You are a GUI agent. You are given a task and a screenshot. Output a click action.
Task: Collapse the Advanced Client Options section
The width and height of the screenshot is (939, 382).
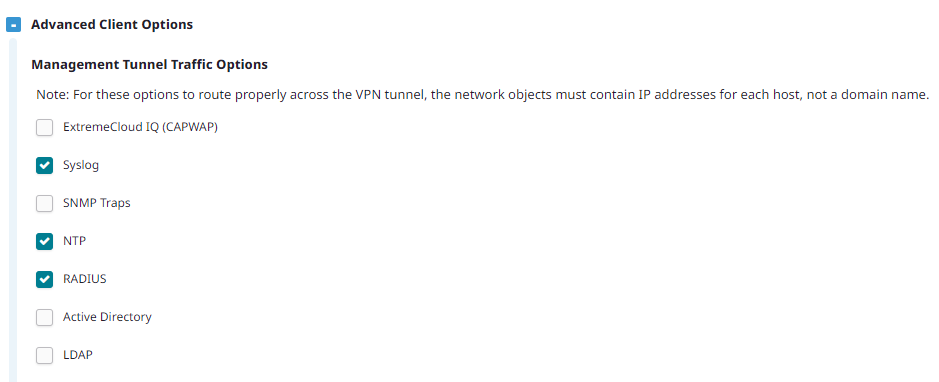pos(14,25)
